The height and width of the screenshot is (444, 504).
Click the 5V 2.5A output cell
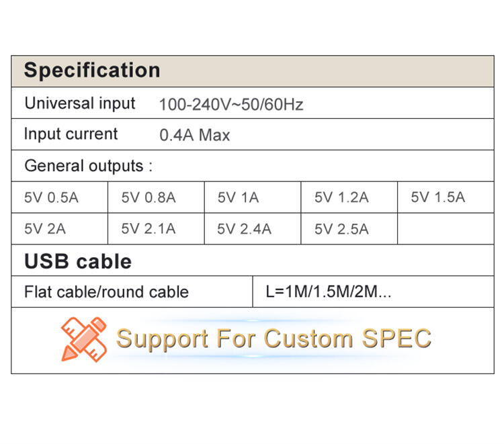click(x=349, y=229)
